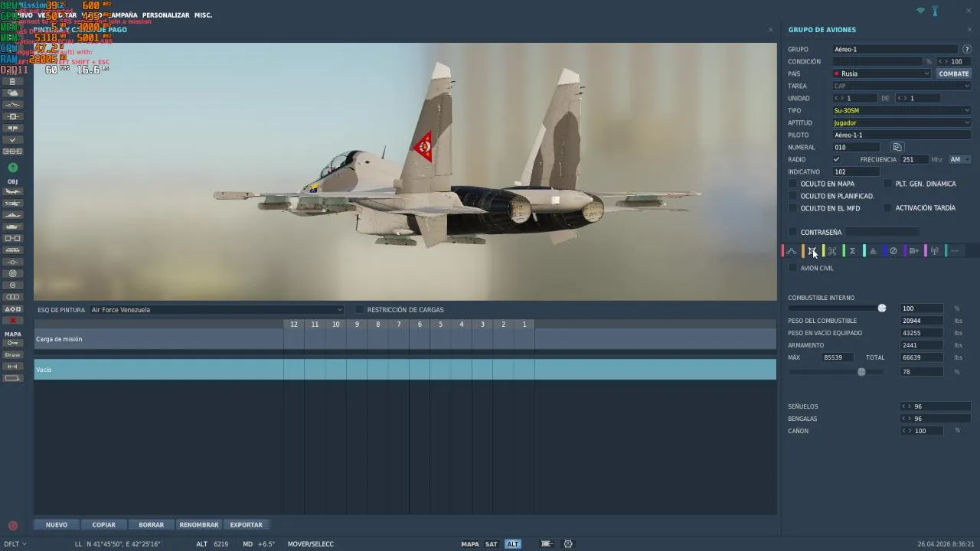Screen dimensions: 980x551
Task: Open the datalink tab with the antenna icon
Action: (x=935, y=251)
